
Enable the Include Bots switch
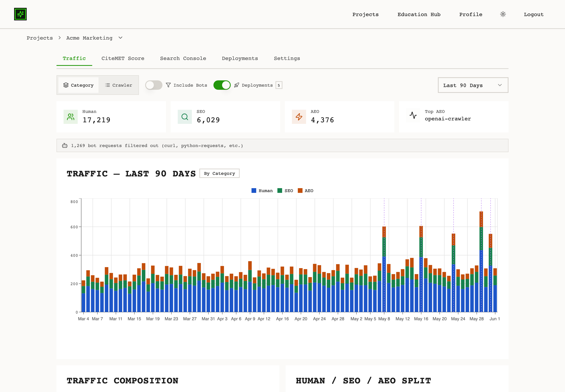coord(154,85)
